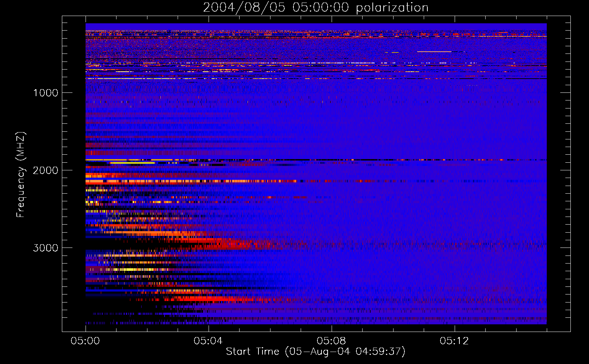Click the 05:04 time axis label
Image resolution: width=589 pixels, height=364 pixels.
coord(208,341)
